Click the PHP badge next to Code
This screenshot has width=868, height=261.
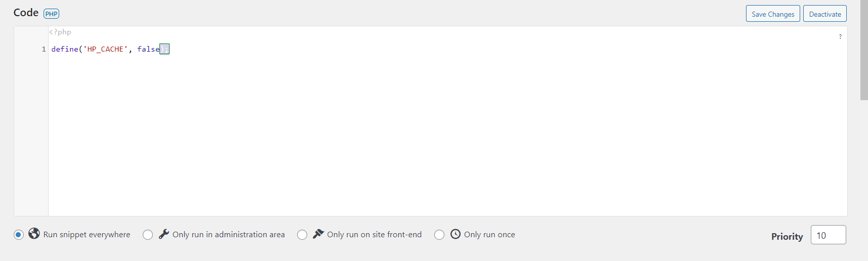(51, 14)
